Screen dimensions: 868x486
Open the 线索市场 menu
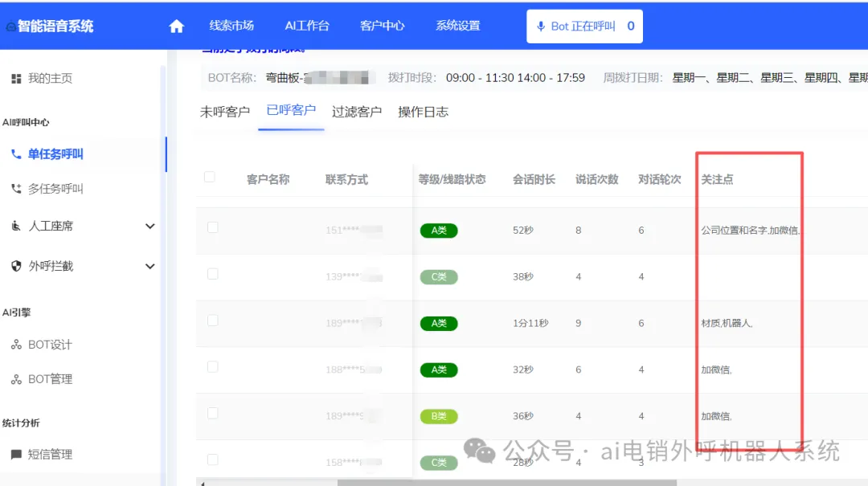pyautogui.click(x=231, y=26)
